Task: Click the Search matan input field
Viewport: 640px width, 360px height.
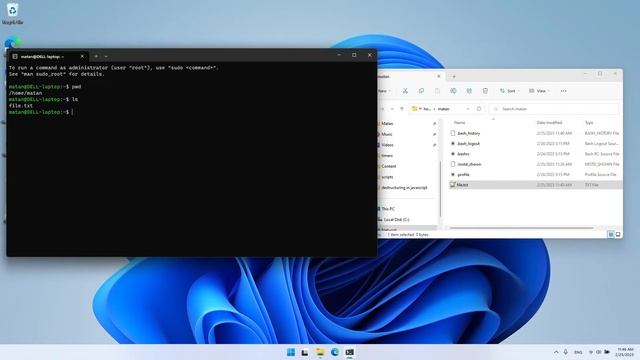Action: click(554, 109)
